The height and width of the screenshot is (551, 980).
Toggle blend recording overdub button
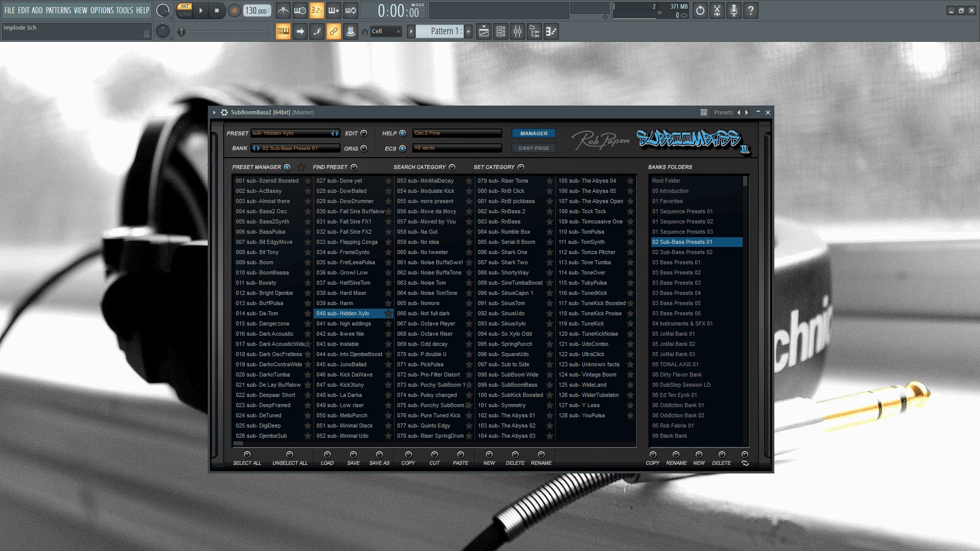point(334,10)
